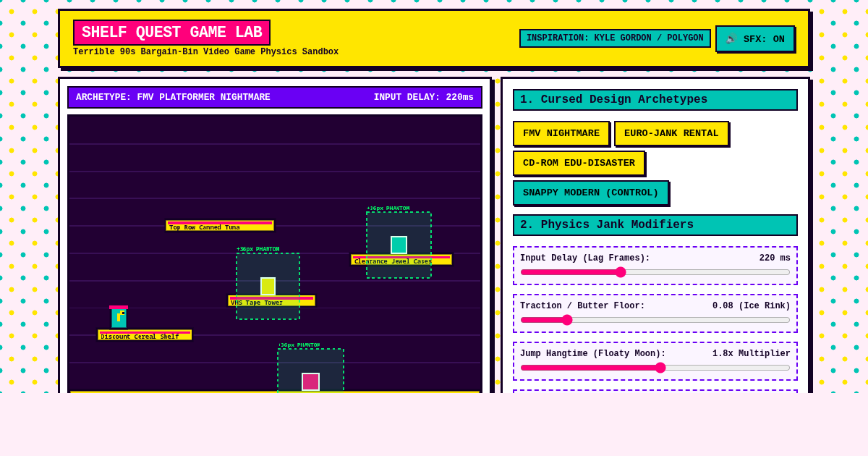Click the 'ARCHETYPE: FMV PLATFORMER NIGHTMARE' label

tap(173, 97)
